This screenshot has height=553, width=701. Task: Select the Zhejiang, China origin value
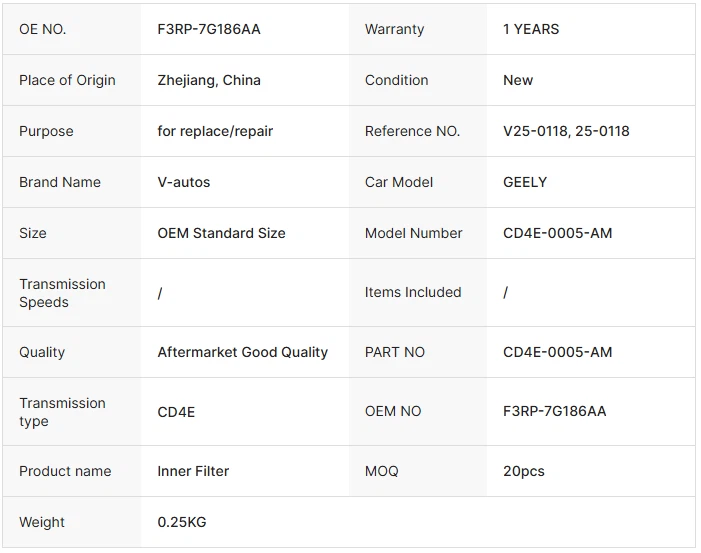[209, 80]
